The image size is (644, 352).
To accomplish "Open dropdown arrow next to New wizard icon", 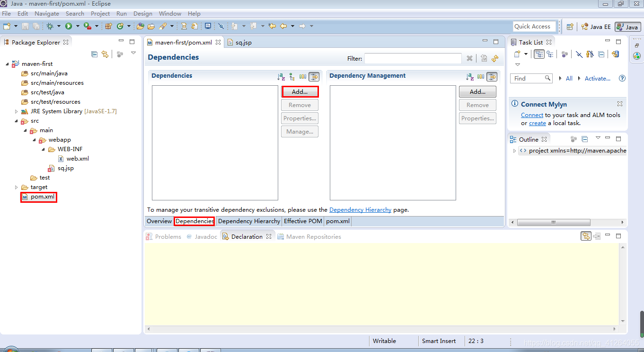I will tap(16, 26).
